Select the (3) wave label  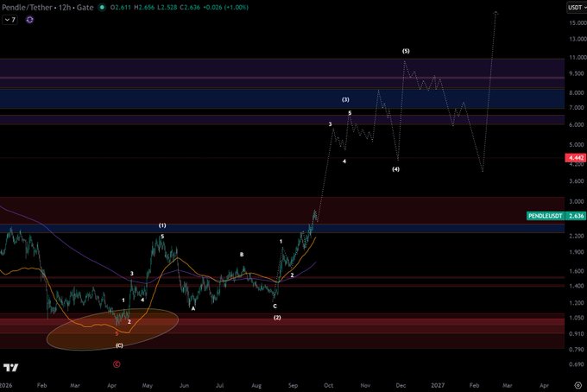point(345,99)
